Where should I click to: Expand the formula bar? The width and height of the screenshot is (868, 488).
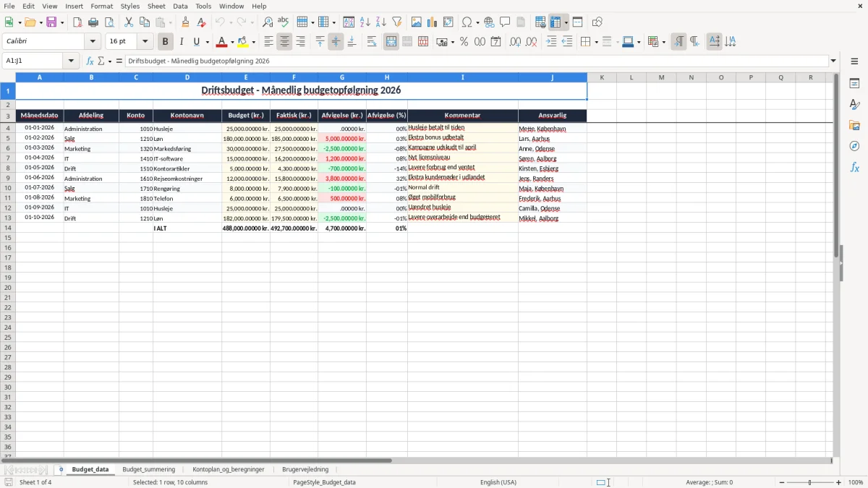click(x=833, y=61)
